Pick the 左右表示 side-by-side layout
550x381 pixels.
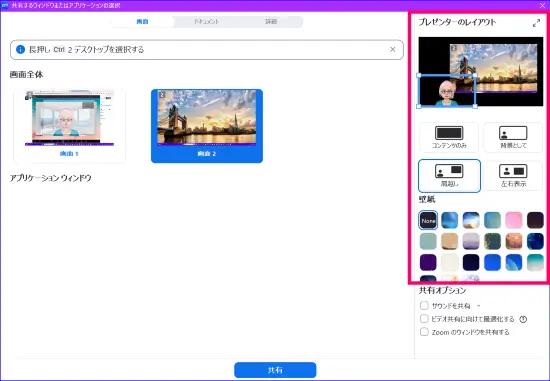(513, 176)
